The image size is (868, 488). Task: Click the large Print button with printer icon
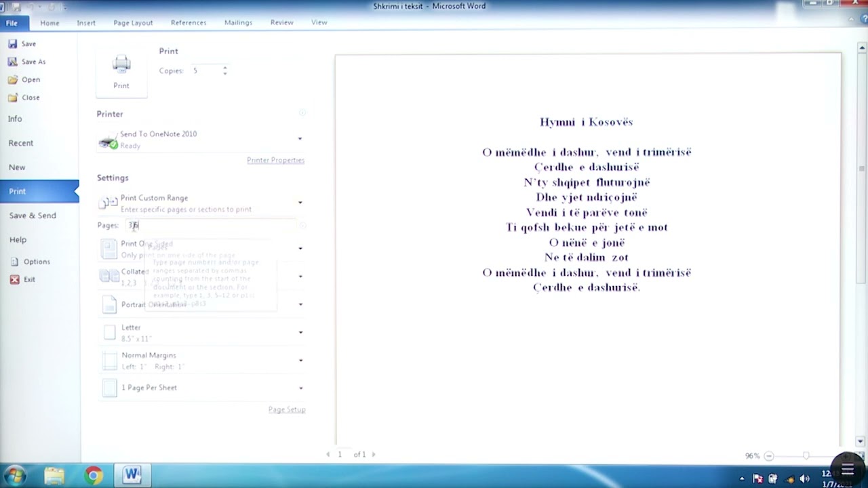(121, 72)
